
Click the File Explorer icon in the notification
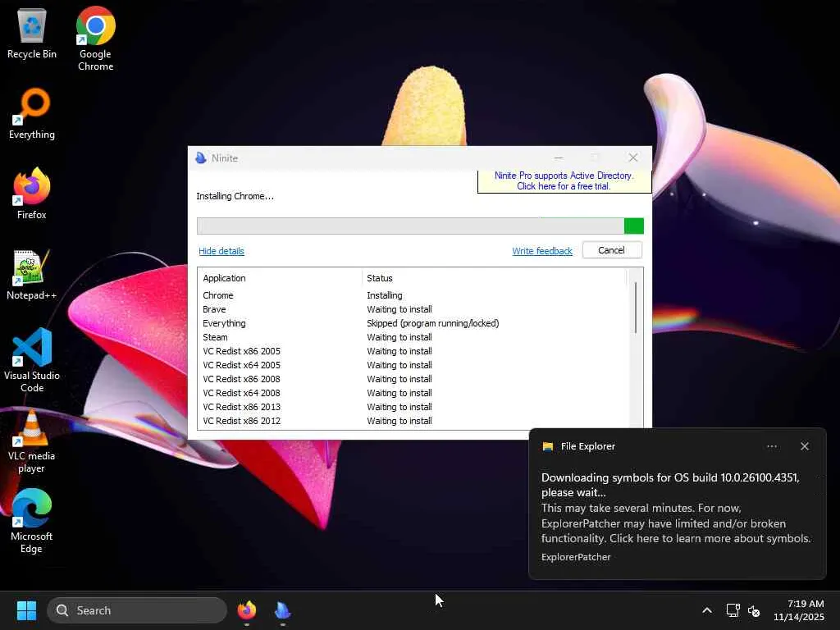547,446
